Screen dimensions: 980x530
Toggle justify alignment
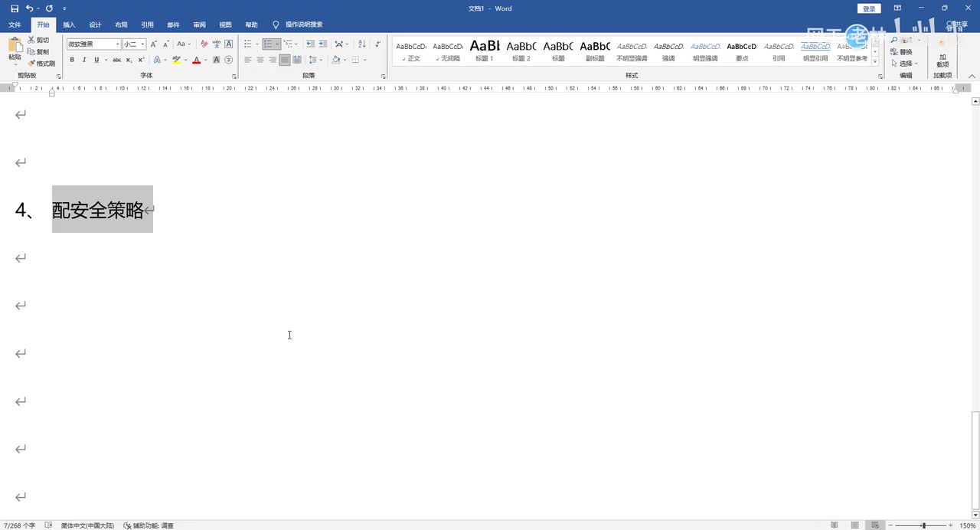tap(285, 60)
